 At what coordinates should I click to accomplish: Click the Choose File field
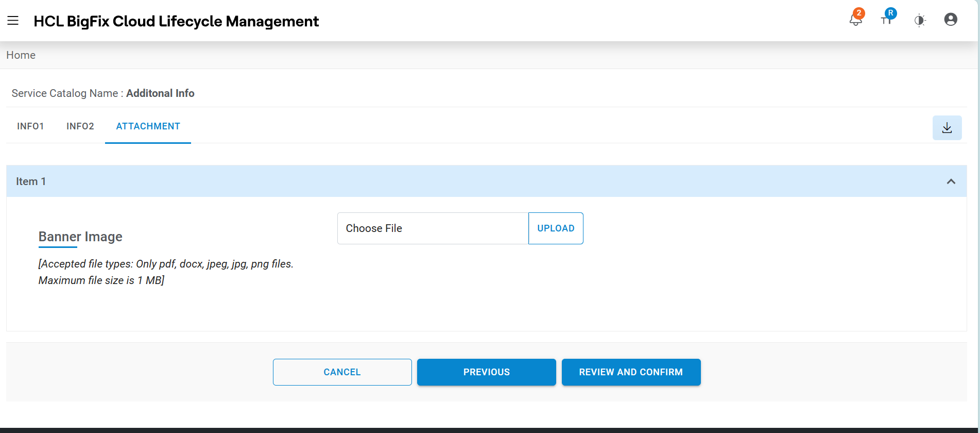click(433, 228)
